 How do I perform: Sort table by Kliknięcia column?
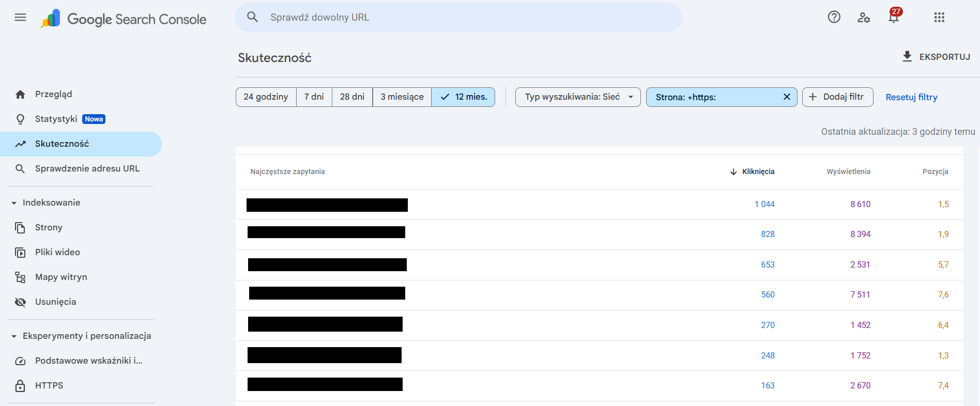[x=758, y=171]
